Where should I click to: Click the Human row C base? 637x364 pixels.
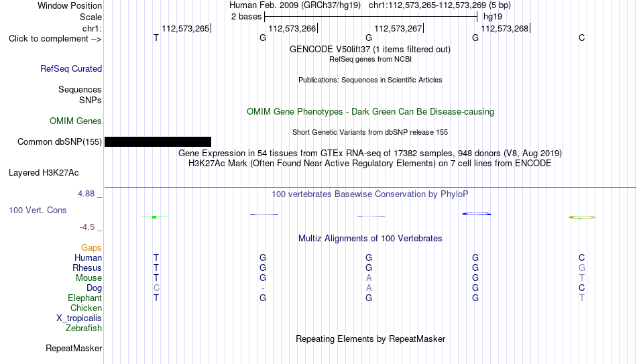(582, 258)
